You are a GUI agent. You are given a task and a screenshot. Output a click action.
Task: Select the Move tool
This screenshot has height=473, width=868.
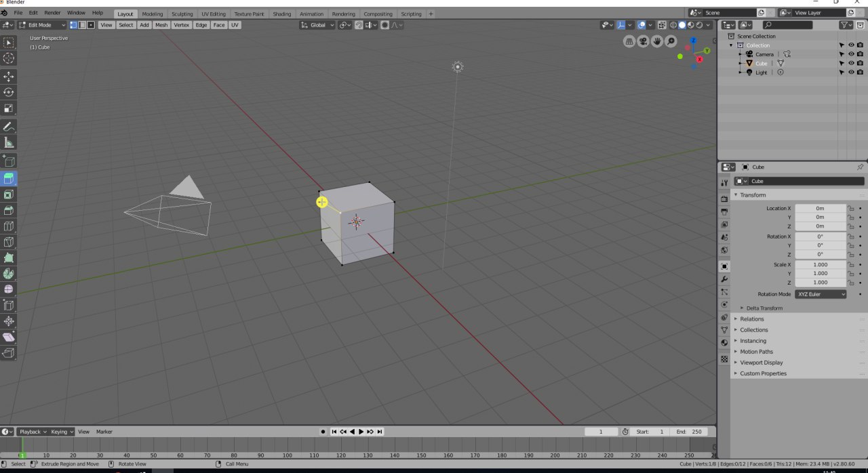click(x=9, y=77)
